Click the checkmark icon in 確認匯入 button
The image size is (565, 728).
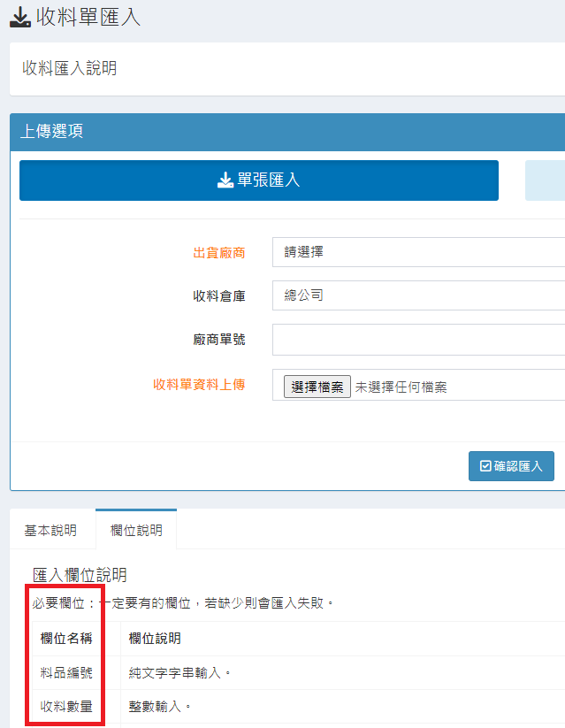[x=485, y=466]
